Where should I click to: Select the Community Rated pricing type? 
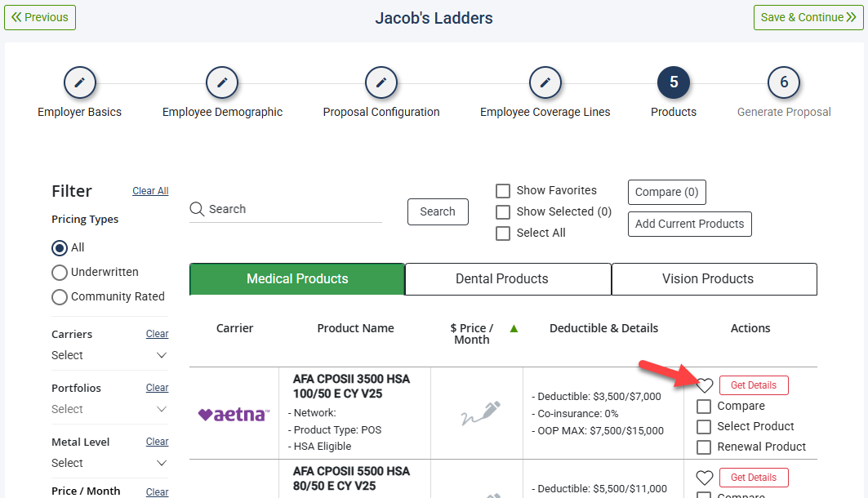60,297
